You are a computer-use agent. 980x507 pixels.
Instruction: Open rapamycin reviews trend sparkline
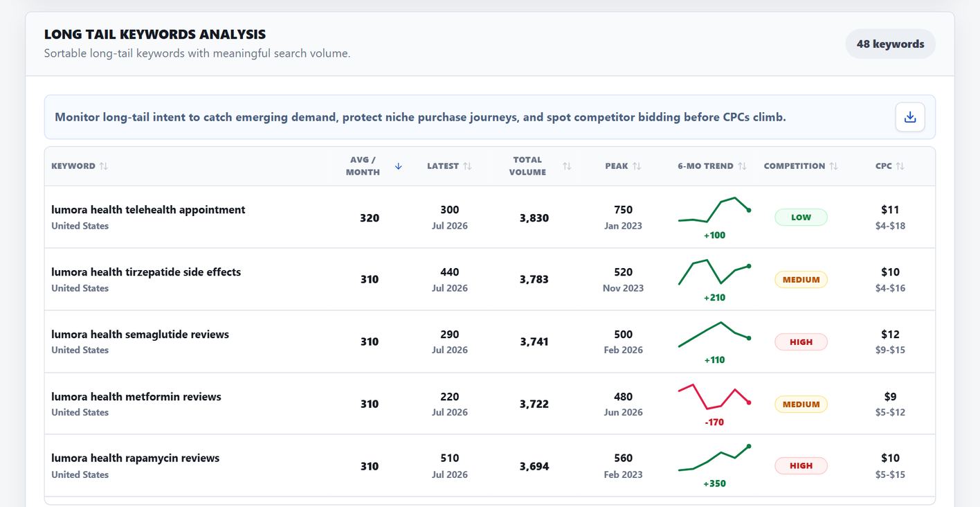pyautogui.click(x=714, y=459)
